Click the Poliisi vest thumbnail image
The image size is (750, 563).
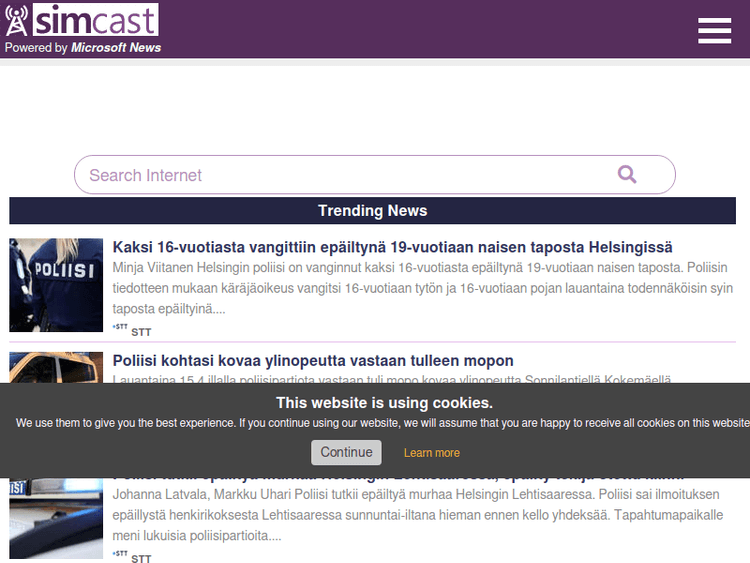[56, 285]
